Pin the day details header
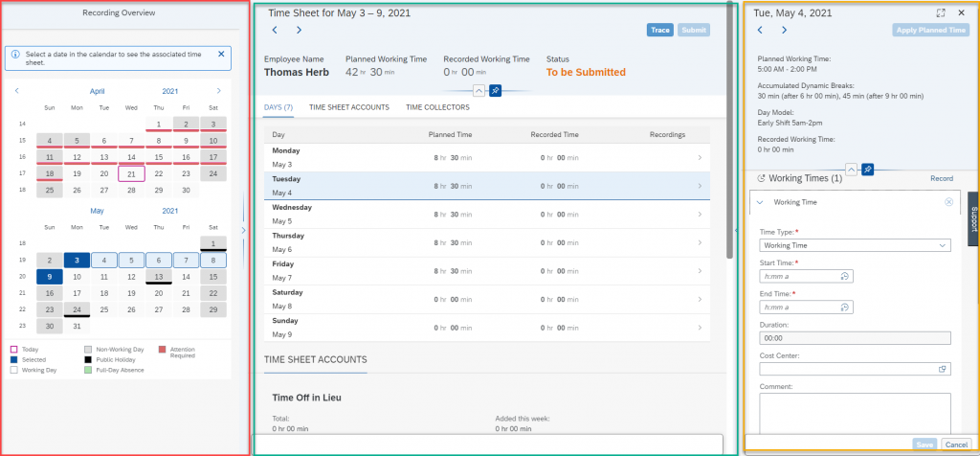 pyautogui.click(x=867, y=169)
